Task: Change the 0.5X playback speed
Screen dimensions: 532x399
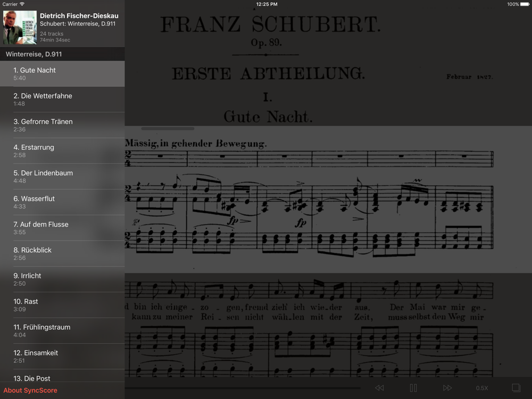Action: pos(482,388)
